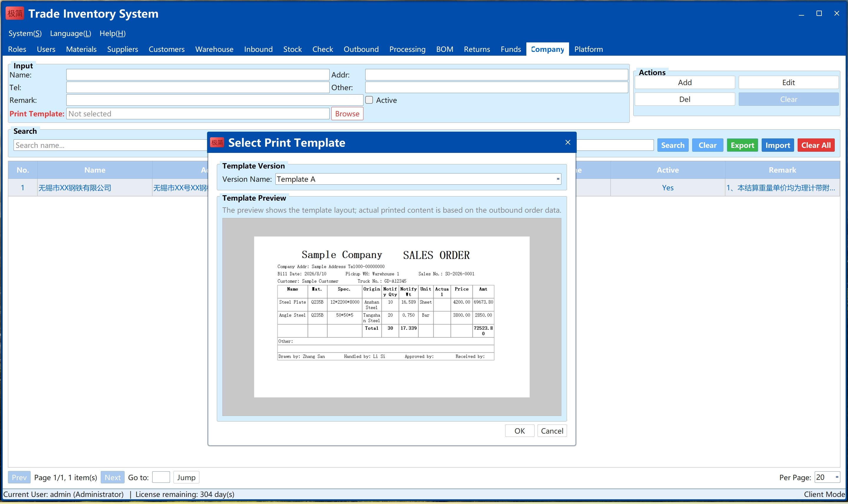Switch to the Returns tab

point(477,49)
